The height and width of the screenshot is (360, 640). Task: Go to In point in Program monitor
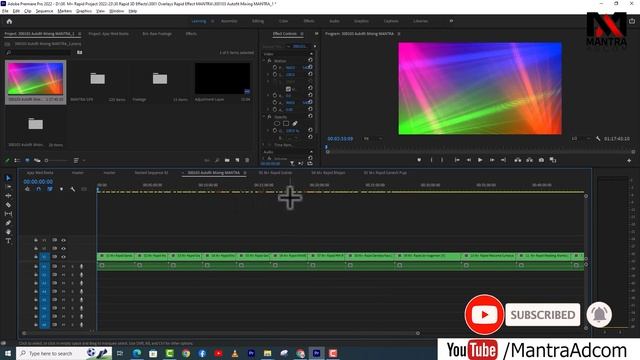(x=457, y=160)
